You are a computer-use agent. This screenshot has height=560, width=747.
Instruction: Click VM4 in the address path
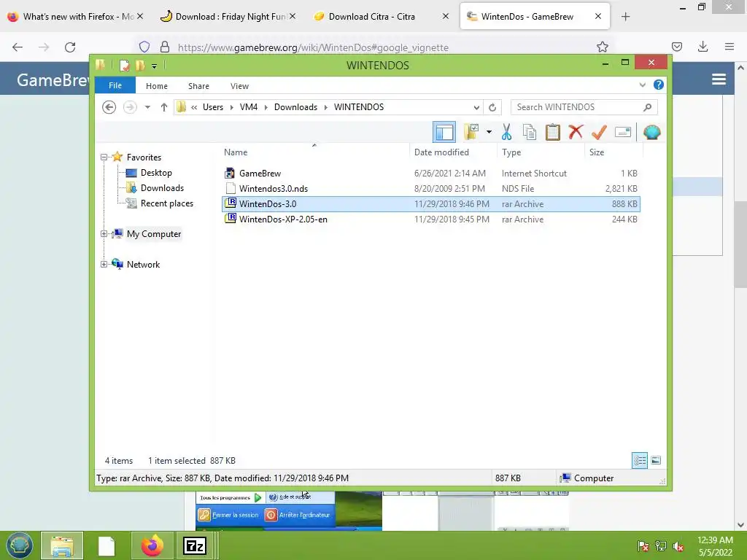tap(249, 107)
